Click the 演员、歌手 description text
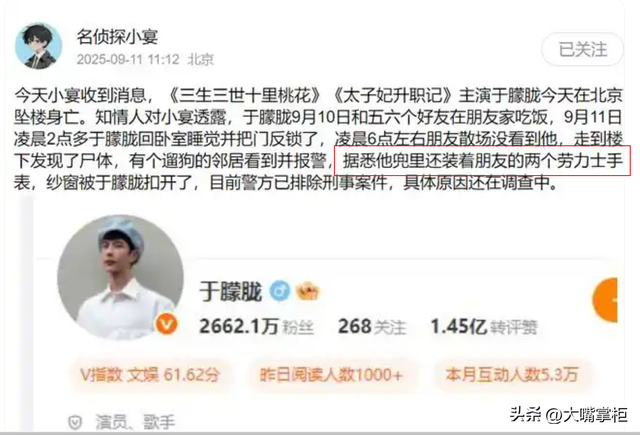640x435 pixels. 135,422
